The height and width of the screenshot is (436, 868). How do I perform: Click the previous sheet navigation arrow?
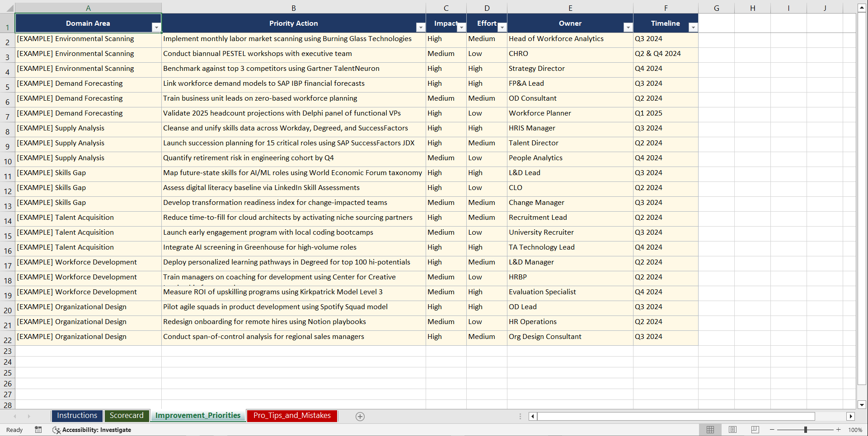(15, 416)
